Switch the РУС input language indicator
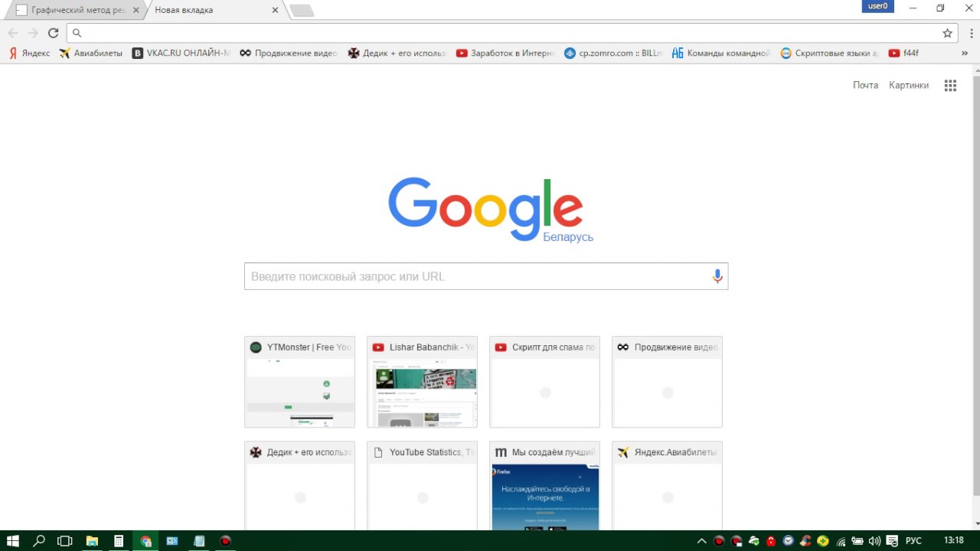Viewport: 980px width, 551px height. (x=913, y=541)
